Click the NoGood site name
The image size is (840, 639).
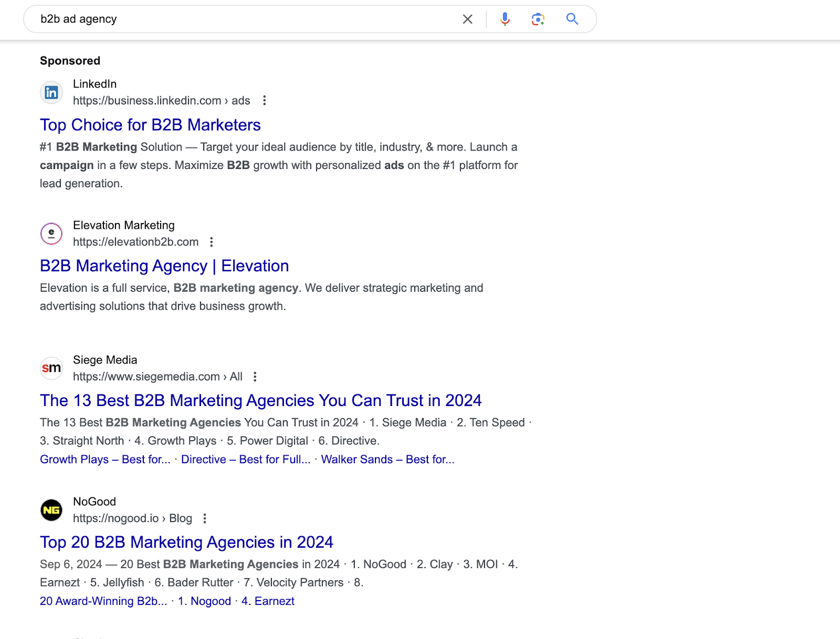click(x=94, y=502)
